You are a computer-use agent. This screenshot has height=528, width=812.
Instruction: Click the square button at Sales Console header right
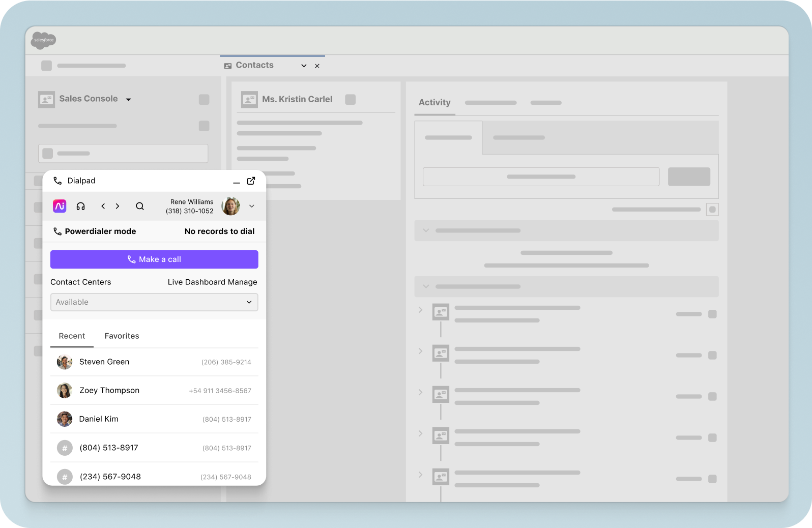point(204,99)
